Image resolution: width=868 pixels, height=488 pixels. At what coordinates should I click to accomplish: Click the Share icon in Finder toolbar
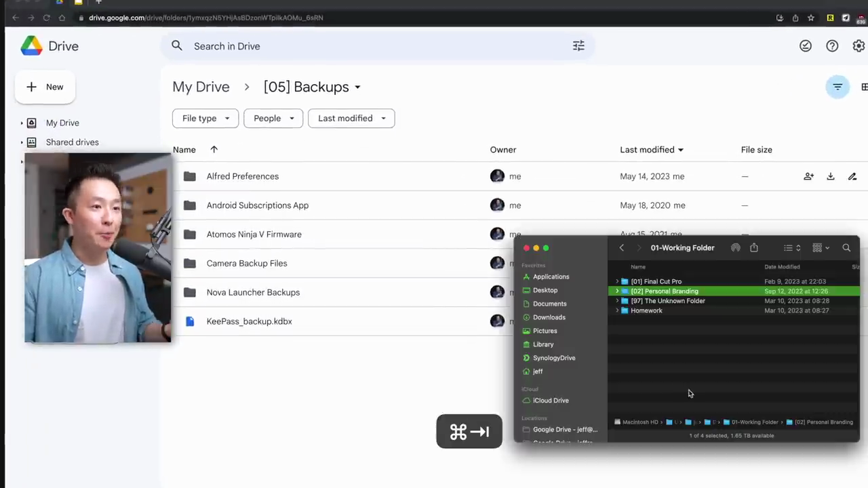coord(754,248)
